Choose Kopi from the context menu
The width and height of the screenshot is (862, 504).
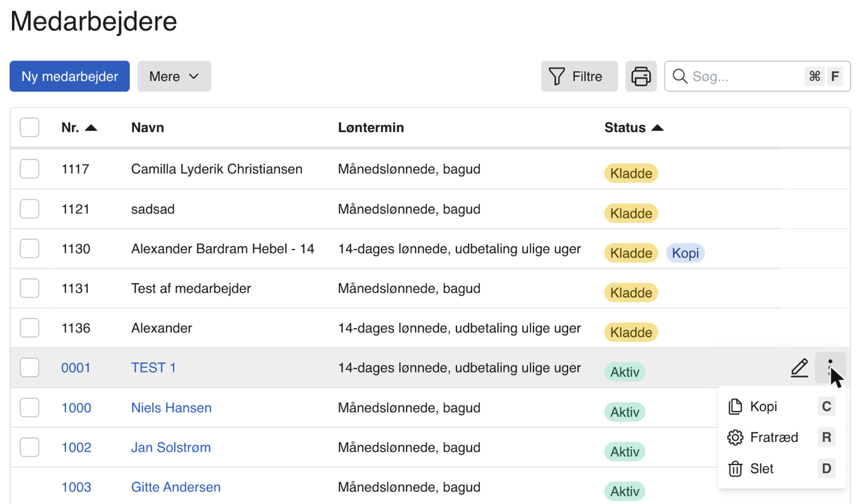782,406
